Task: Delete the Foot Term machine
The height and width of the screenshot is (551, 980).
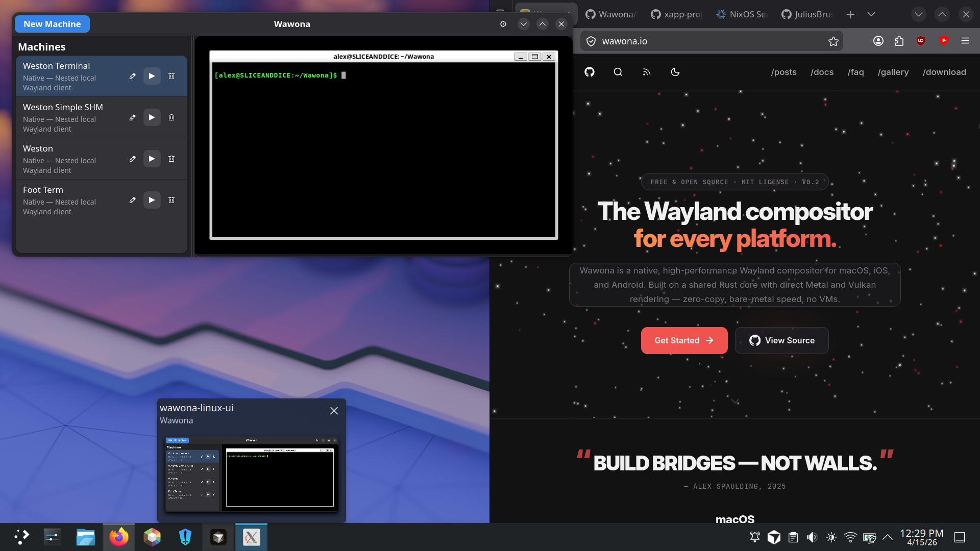Action: point(171,200)
